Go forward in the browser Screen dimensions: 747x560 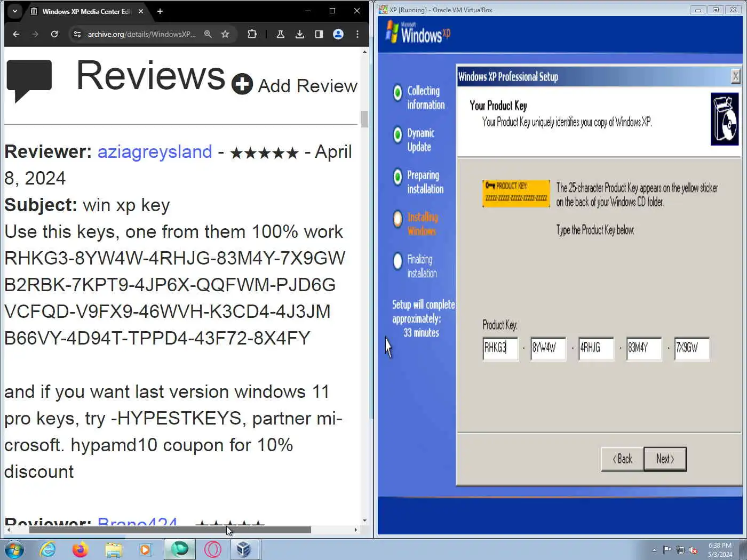point(35,34)
